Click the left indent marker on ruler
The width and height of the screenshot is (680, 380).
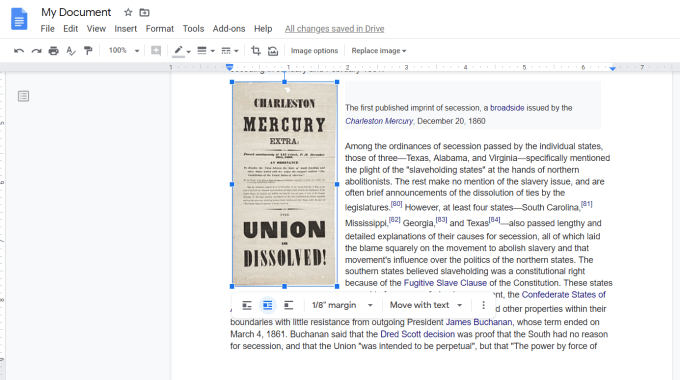click(x=229, y=67)
